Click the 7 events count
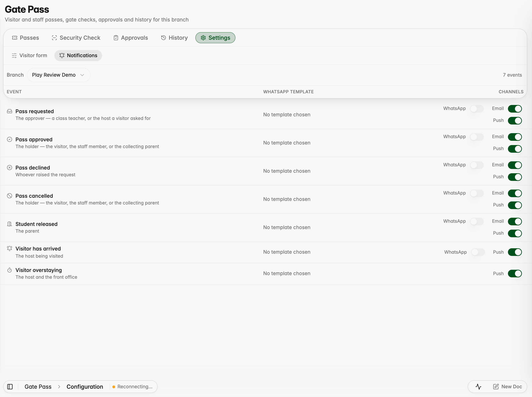 point(512,75)
